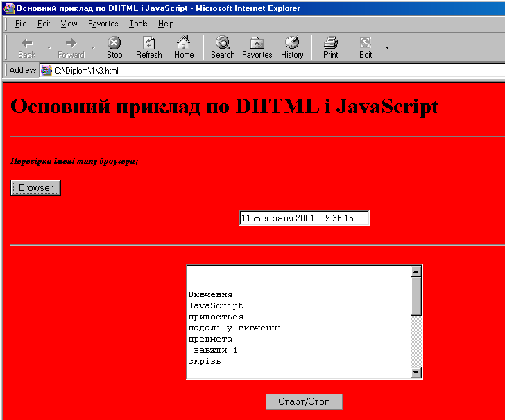Click the page icon in Address bar
The width and height of the screenshot is (505, 420).
tap(46, 70)
